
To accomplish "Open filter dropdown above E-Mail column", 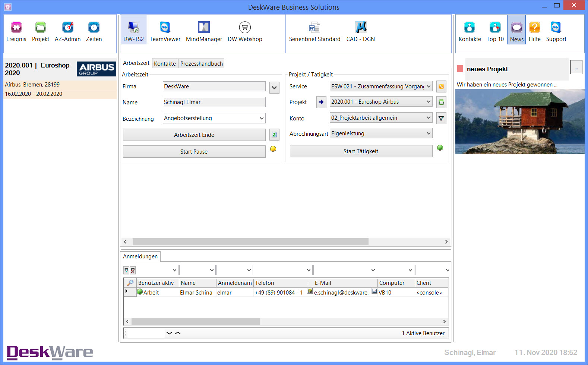I will tap(373, 270).
